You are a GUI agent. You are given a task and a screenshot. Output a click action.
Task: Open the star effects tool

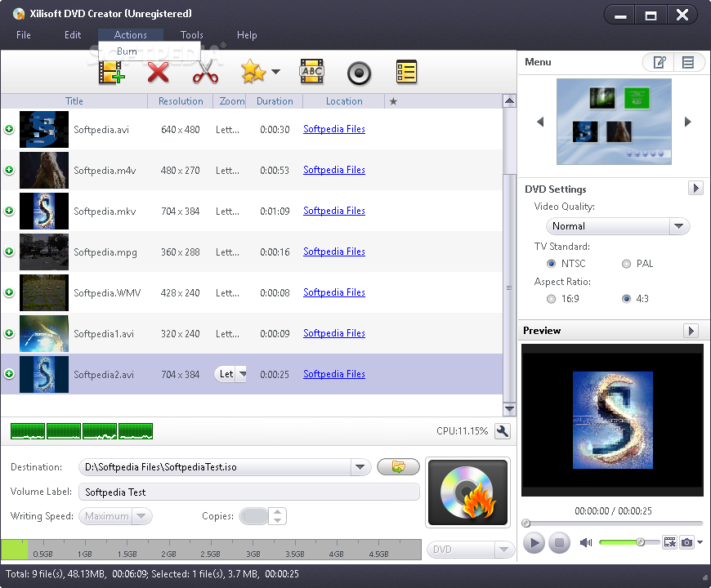pos(253,72)
